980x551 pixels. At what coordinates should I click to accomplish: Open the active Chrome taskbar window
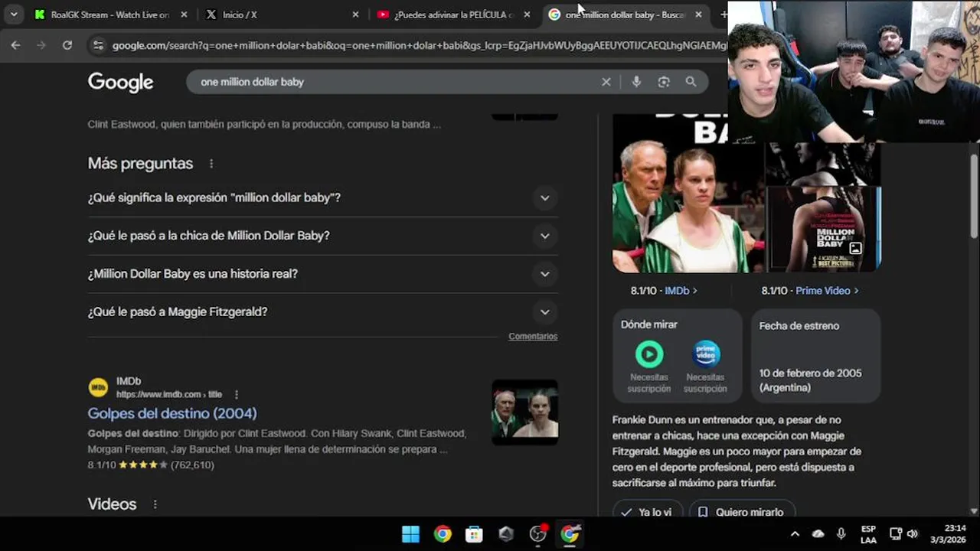click(x=570, y=534)
